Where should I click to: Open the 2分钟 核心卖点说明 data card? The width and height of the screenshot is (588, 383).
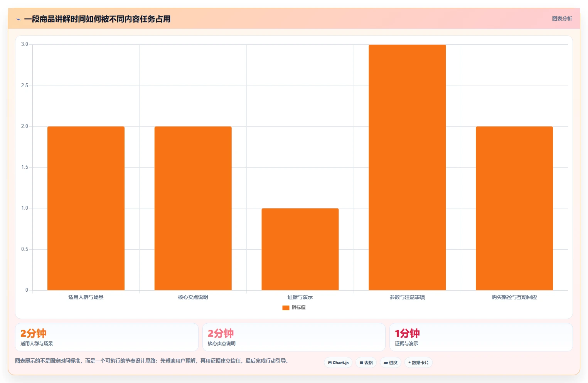click(294, 337)
